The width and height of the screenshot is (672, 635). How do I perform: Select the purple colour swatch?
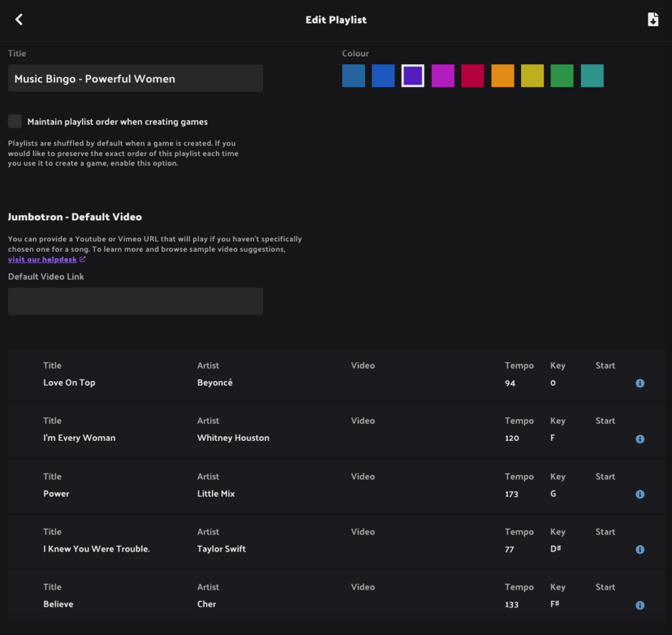(413, 76)
